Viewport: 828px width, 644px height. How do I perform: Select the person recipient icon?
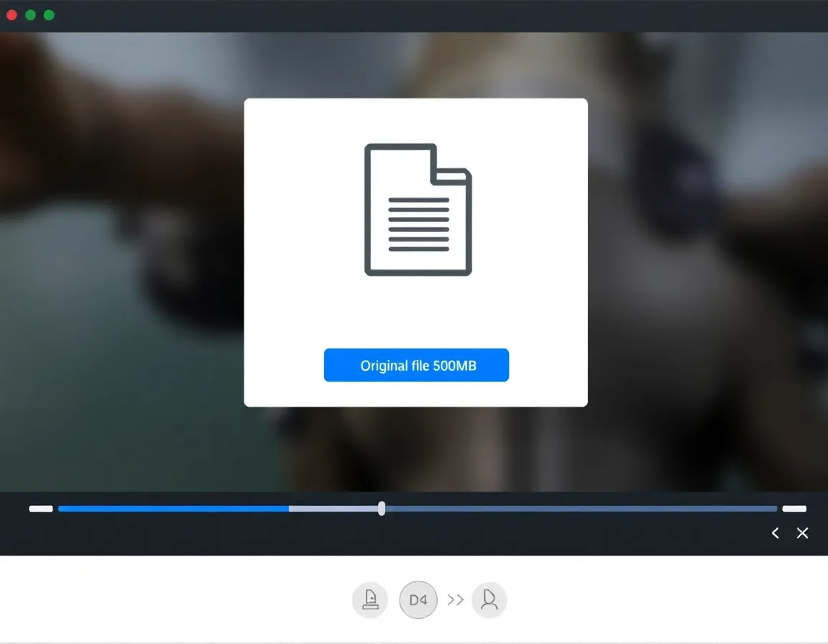click(489, 599)
